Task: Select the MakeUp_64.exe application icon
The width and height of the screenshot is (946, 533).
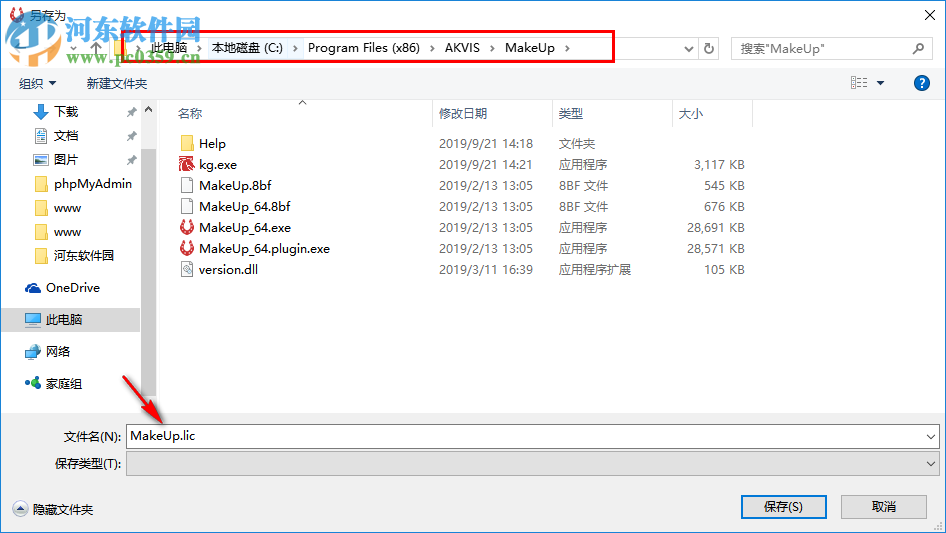Action: 187,228
